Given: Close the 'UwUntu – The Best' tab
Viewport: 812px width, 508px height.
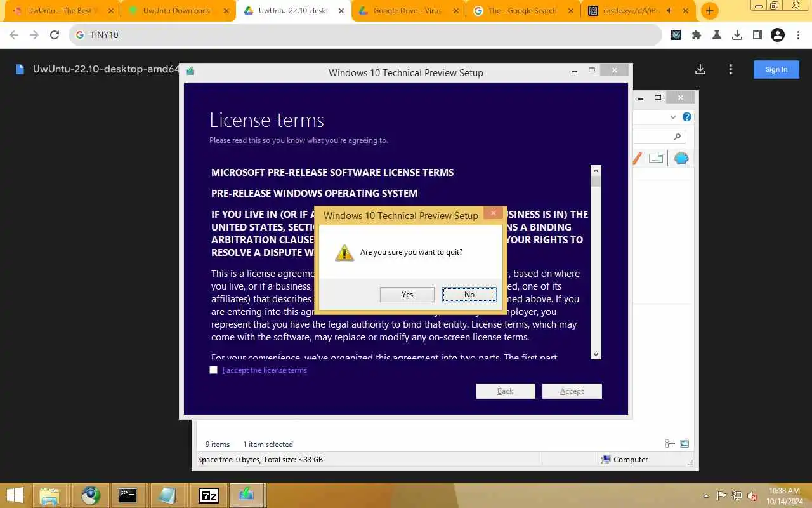Looking at the screenshot, I should point(110,11).
